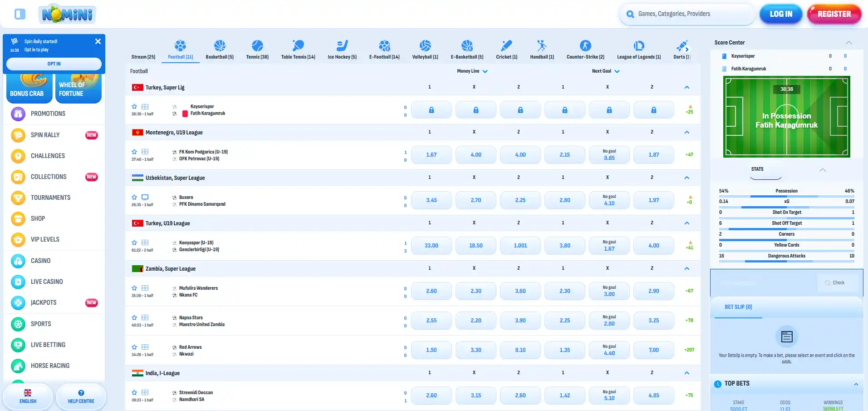Select the Table Tennis sport icon
The image size is (868, 411).
pyautogui.click(x=298, y=45)
